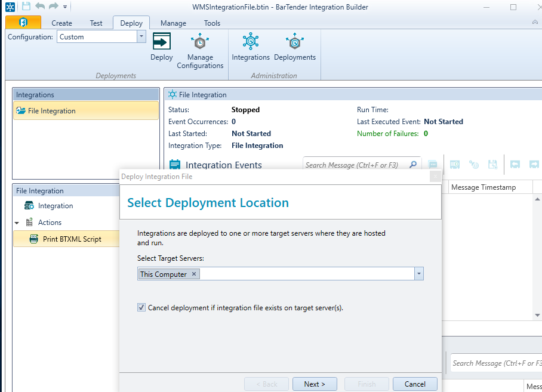
Task: Click the events list scroll up arrow
Action: pyautogui.click(x=537, y=199)
